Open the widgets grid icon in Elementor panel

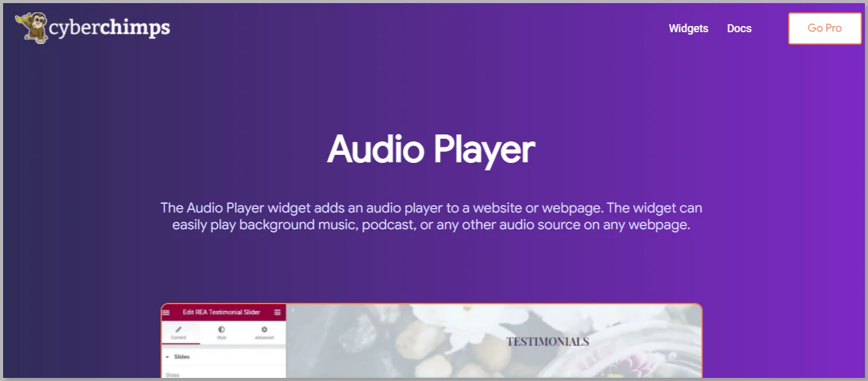278,312
